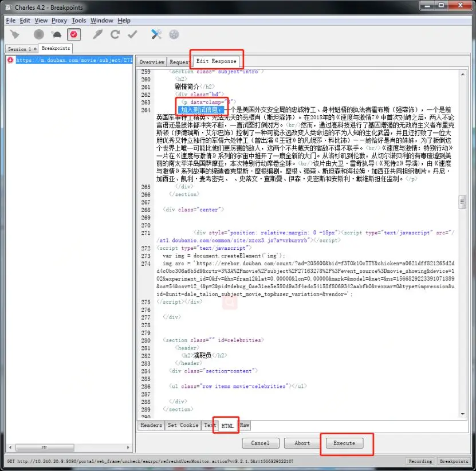Click the left panel horizontal scrollbar thumb
476x471 pixels.
pyautogui.click(x=45, y=448)
